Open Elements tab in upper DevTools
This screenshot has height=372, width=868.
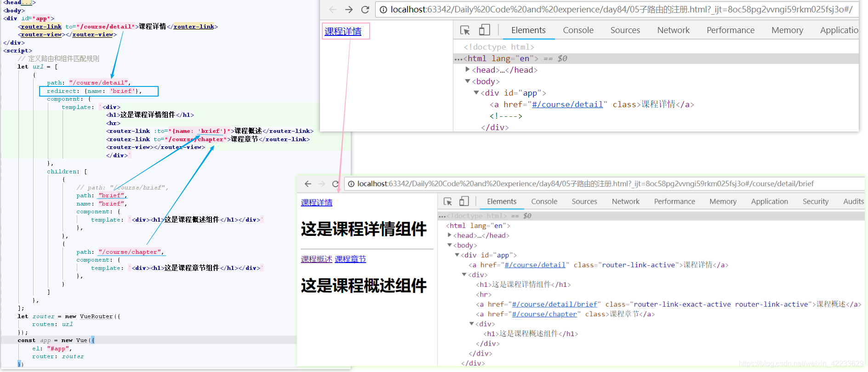click(528, 30)
